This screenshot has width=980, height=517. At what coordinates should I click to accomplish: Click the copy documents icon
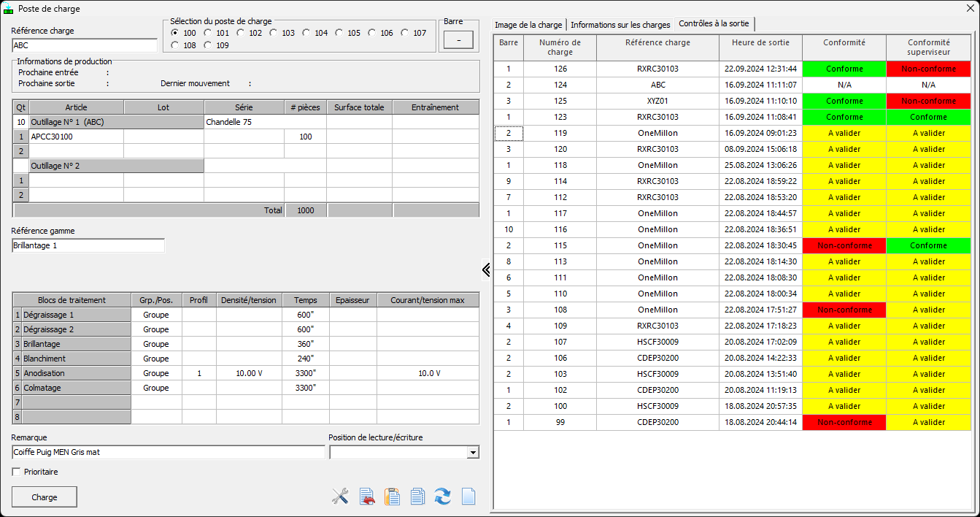point(417,497)
